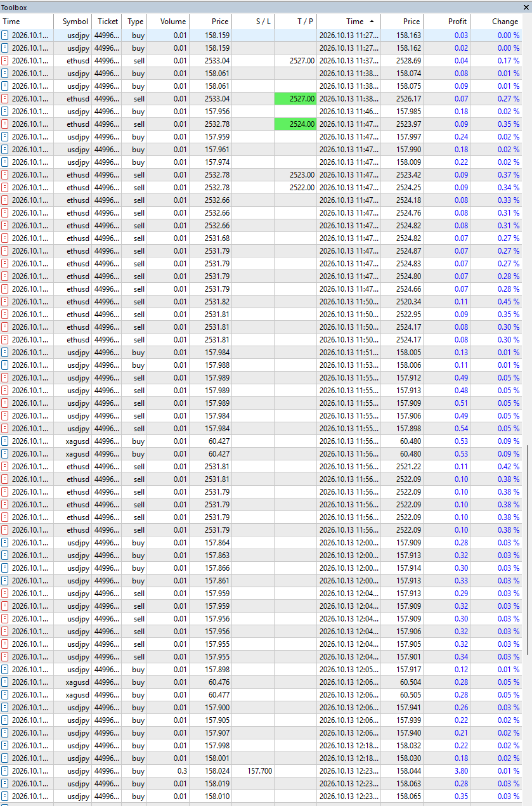Click the 0.37 % change value
Image resolution: width=532 pixels, height=806 pixels.
(x=508, y=175)
